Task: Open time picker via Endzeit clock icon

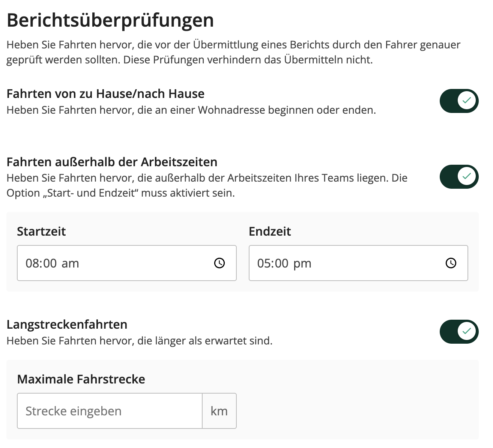Action: click(451, 263)
